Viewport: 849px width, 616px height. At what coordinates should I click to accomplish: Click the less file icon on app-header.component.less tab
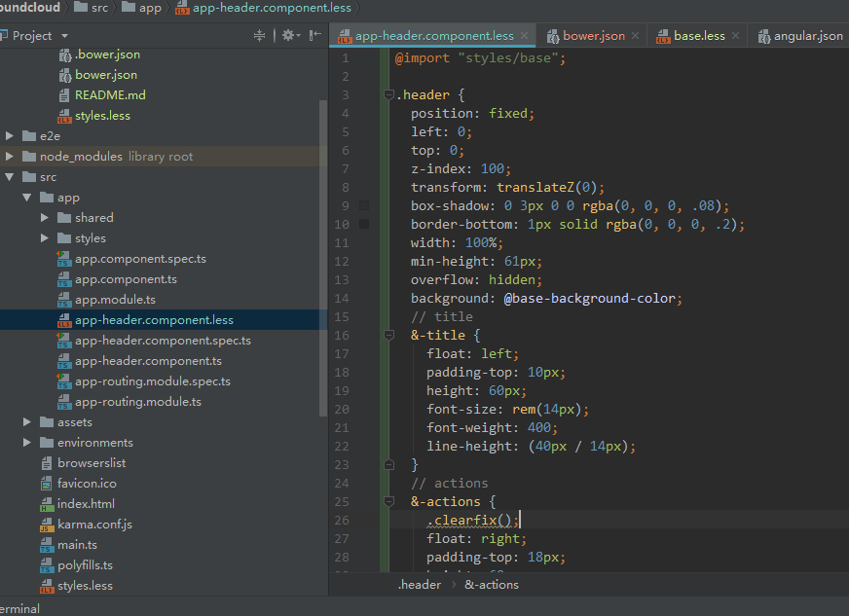pos(345,34)
